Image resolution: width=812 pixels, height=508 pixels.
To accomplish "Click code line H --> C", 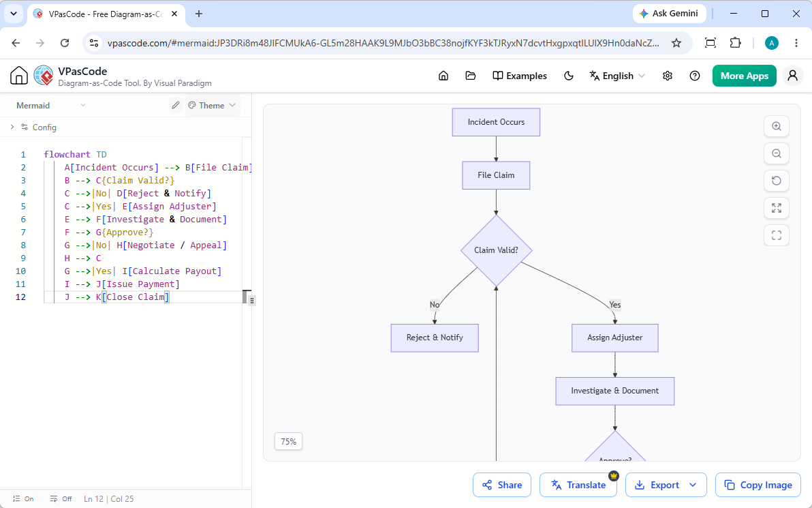I will [83, 258].
